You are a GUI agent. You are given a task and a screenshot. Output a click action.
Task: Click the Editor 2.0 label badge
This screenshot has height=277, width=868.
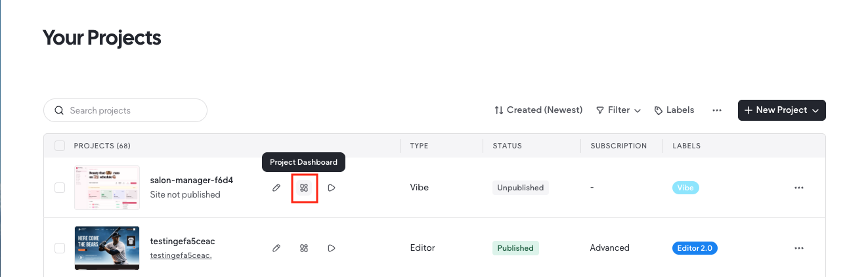695,248
